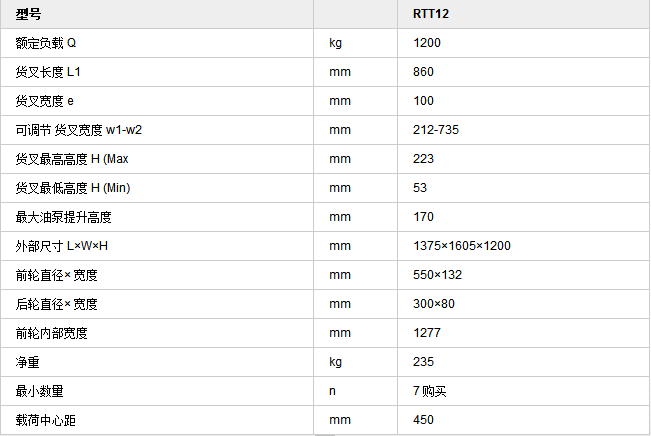
Task: Select the 53 minimum height value
Action: pos(420,188)
